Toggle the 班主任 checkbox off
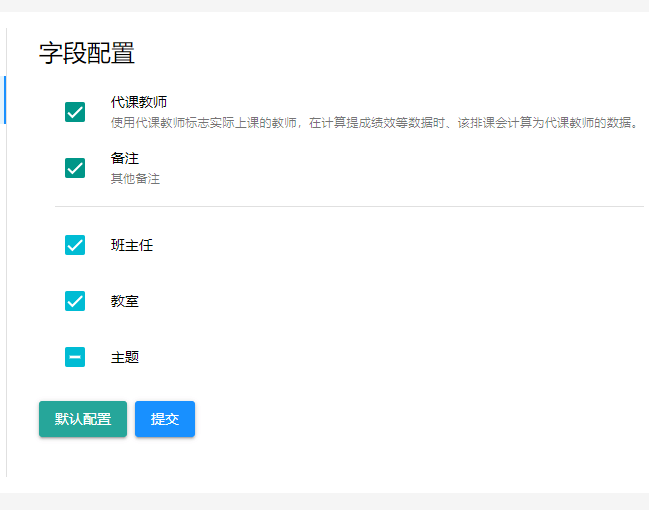 (x=75, y=245)
